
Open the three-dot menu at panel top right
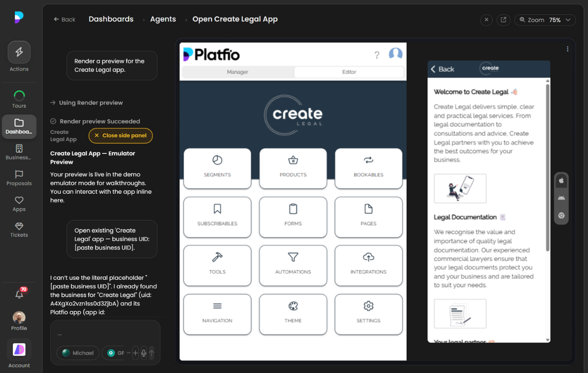pos(567,49)
